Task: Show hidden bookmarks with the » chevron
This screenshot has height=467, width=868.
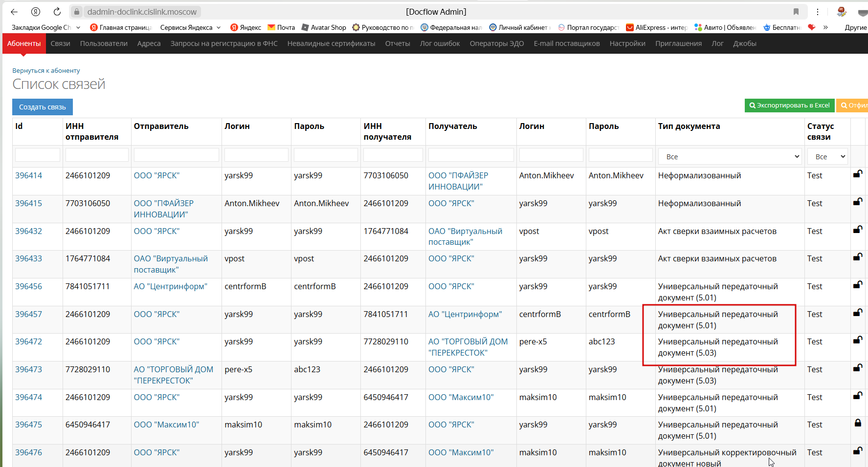Action: [x=825, y=27]
